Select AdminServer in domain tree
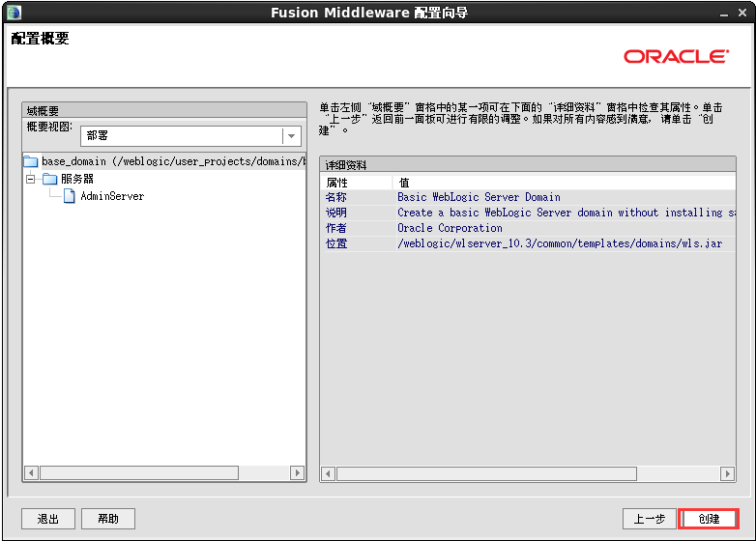This screenshot has width=756, height=541. tap(112, 196)
